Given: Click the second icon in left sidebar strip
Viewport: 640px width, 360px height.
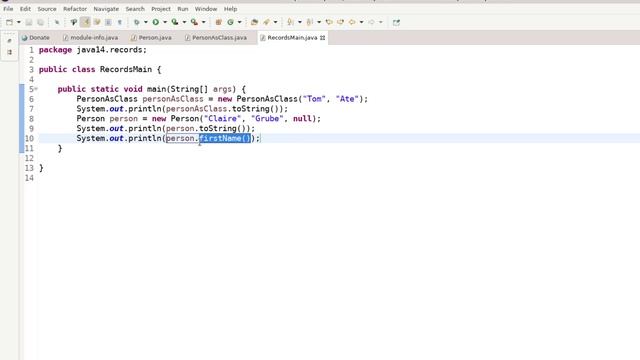Looking at the screenshot, I should [9, 52].
